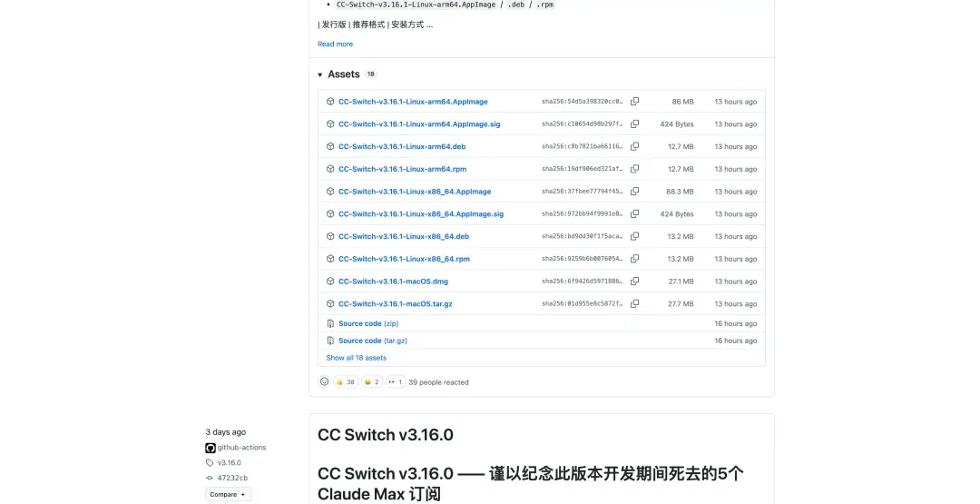This screenshot has height=504, width=980.
Task: Download CC-Switch-v3.16.1-Linux-arm64.AppImage
Action: click(x=413, y=102)
